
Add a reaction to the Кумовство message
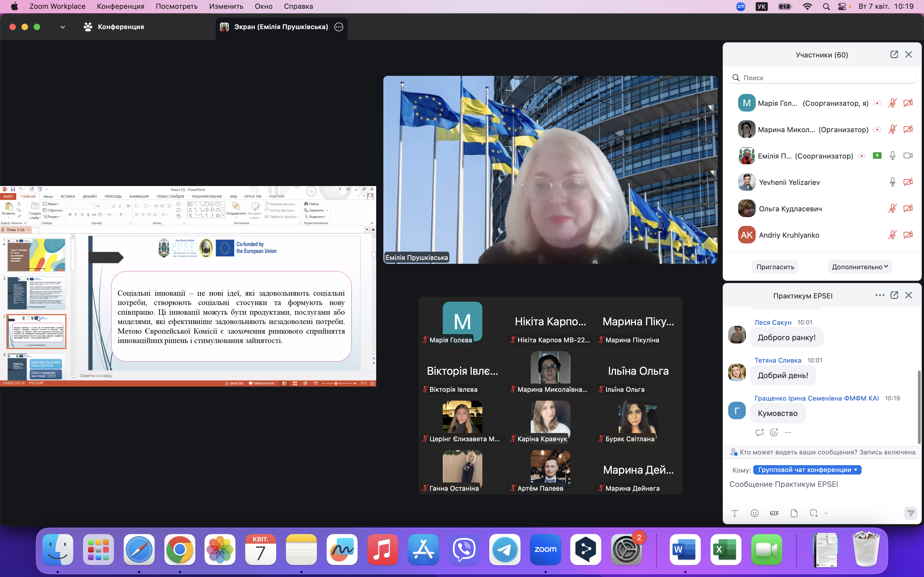coord(774,432)
